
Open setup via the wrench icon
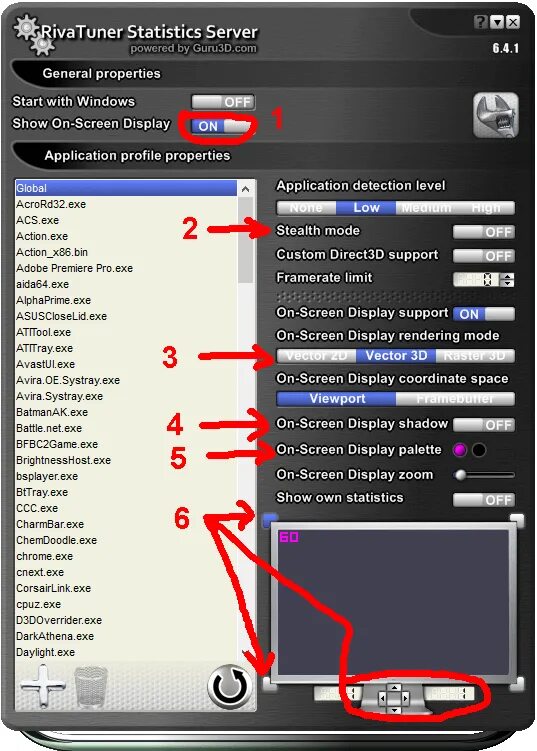[496, 115]
